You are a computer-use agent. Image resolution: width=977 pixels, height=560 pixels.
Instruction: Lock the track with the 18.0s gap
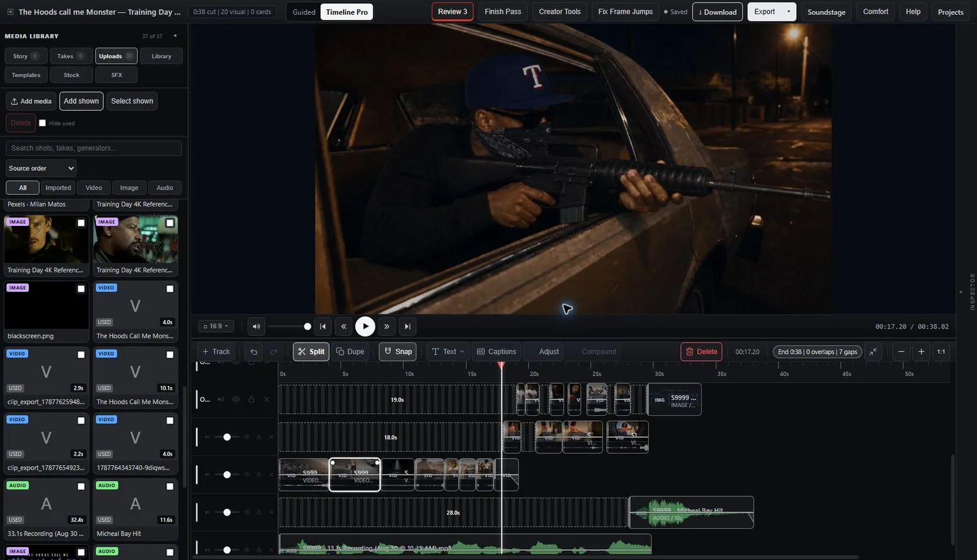259,437
